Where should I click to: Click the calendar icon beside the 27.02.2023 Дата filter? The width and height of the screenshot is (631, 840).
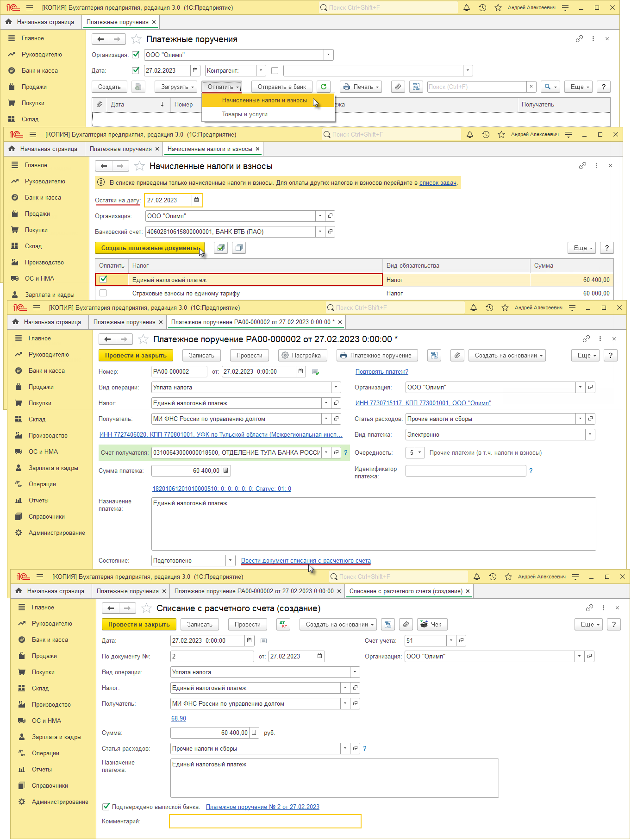(x=195, y=70)
